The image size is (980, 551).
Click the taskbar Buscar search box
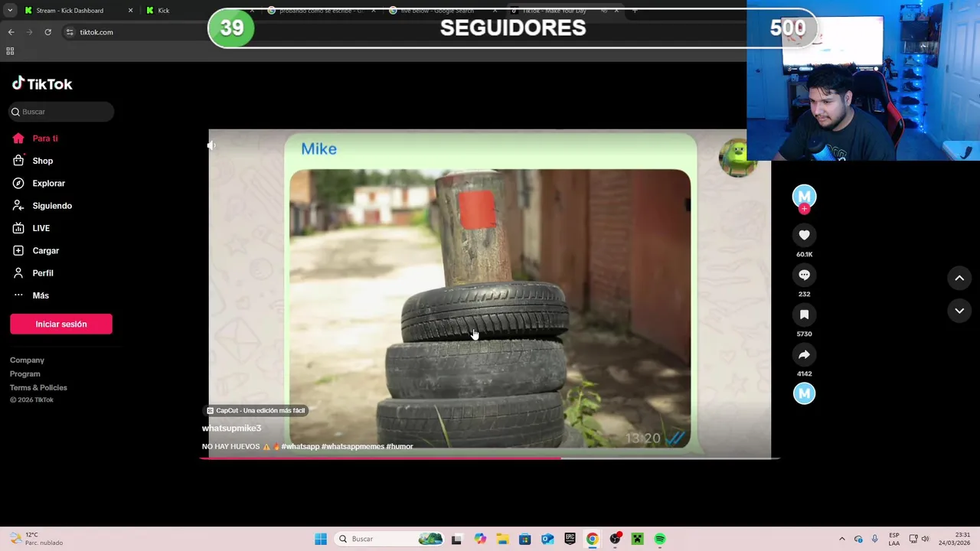point(389,539)
